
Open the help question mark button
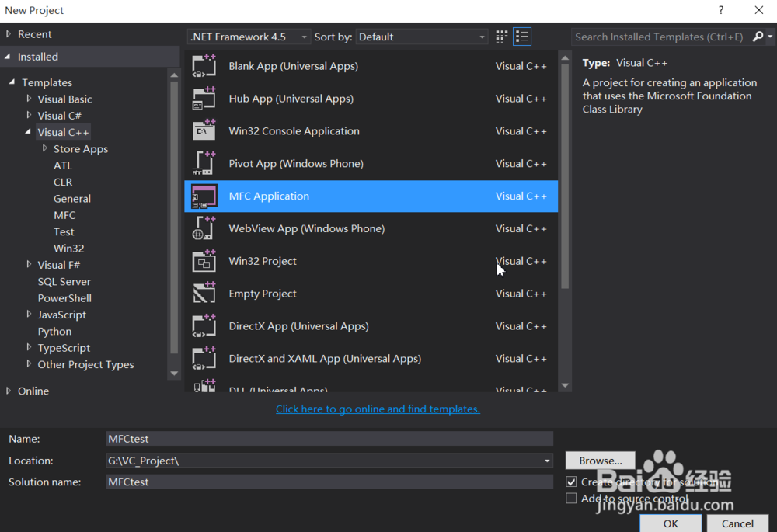(x=721, y=10)
